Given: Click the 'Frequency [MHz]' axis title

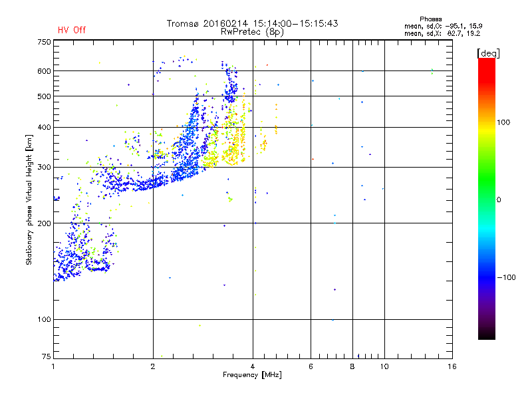Looking at the screenshot, I should point(252,375).
